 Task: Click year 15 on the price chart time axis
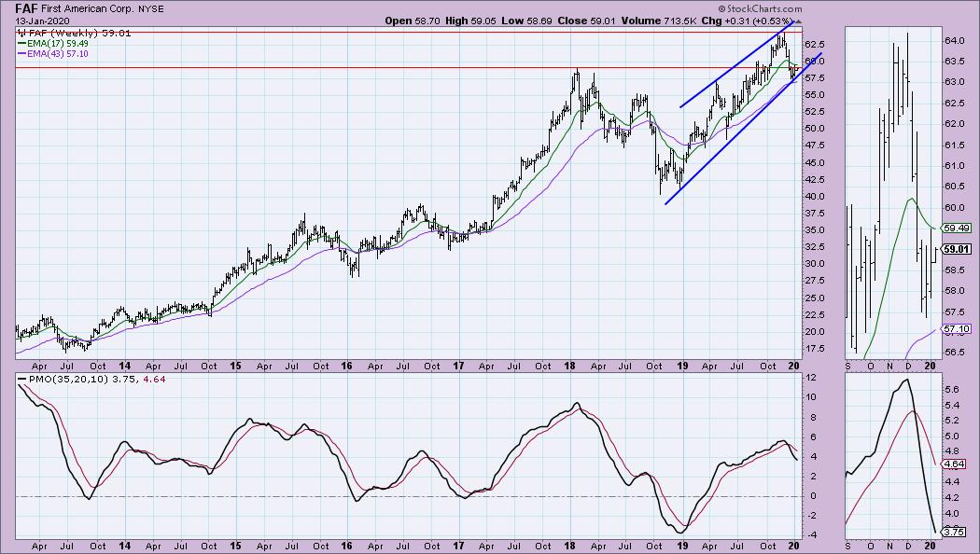[235, 366]
